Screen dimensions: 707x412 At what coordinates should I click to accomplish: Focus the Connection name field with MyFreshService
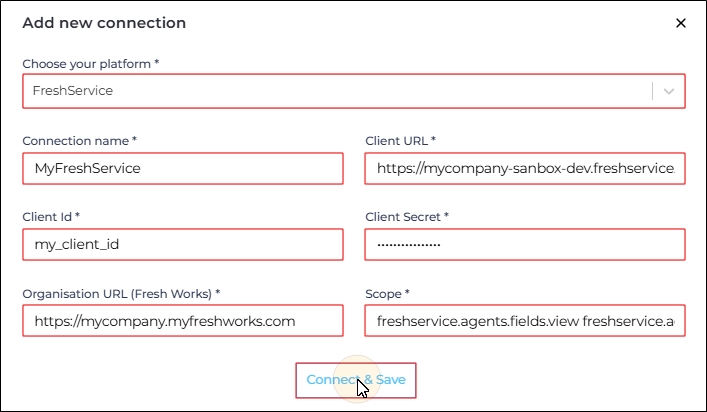[x=182, y=168]
